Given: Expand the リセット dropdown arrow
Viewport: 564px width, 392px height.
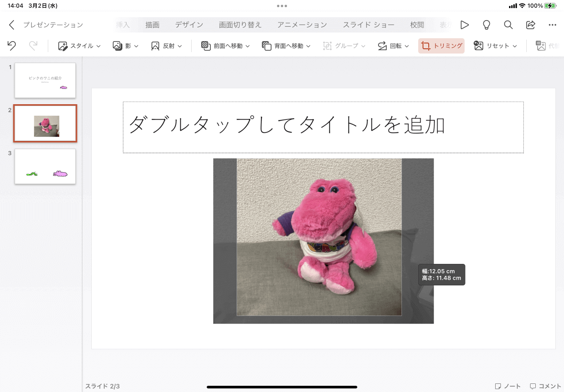Looking at the screenshot, I should pos(515,46).
